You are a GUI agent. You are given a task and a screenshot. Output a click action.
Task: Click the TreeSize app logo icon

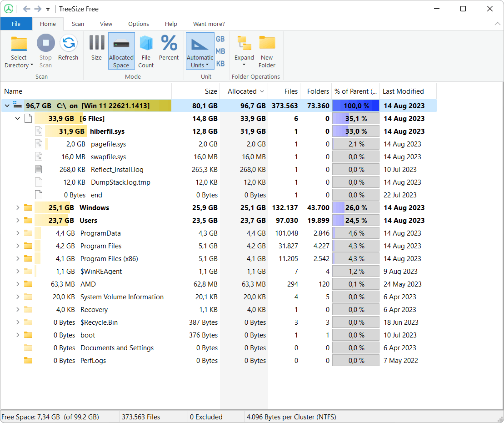coord(9,9)
